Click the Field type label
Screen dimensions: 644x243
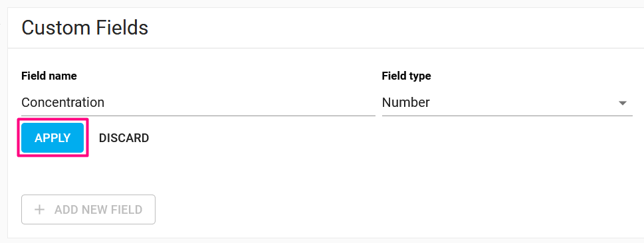coord(406,76)
